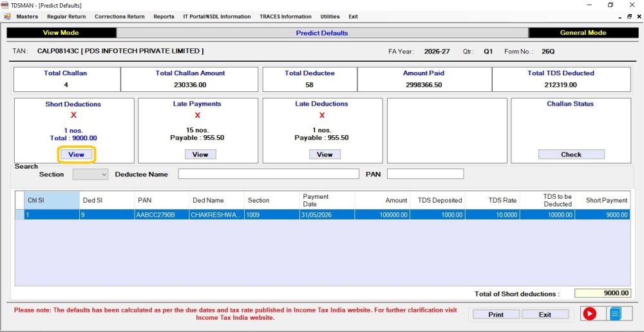Minimize the inner document window
The width and height of the screenshot is (644, 332).
coord(621,17)
